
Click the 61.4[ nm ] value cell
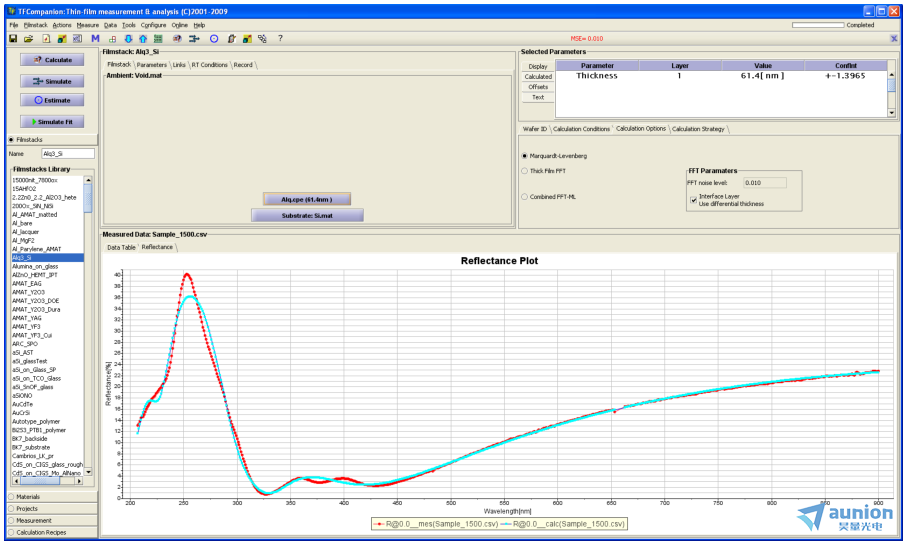click(762, 76)
